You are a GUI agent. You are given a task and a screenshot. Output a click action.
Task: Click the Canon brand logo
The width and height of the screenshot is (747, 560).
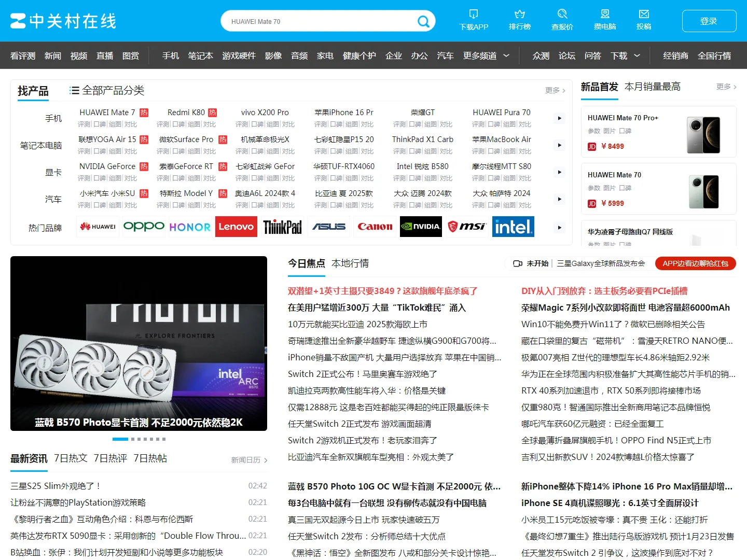(375, 227)
